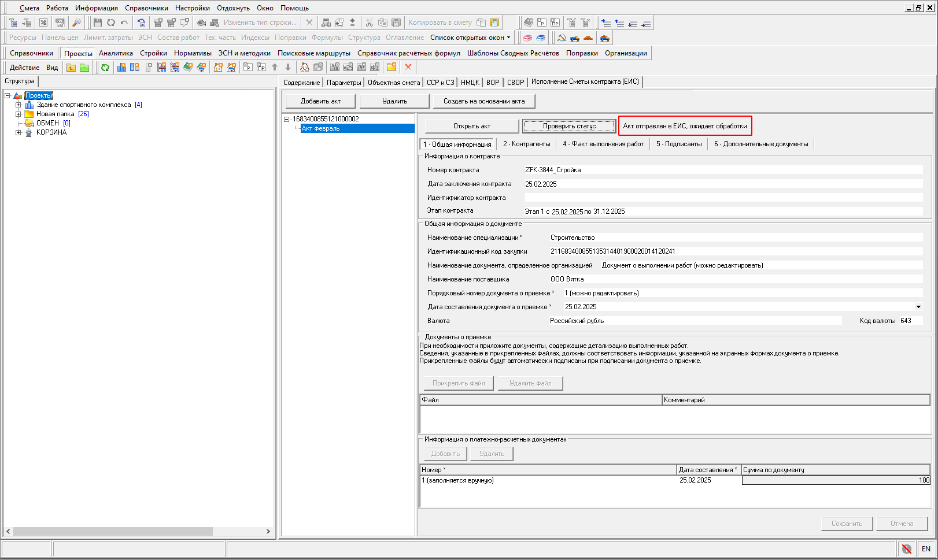The image size is (938, 560).
Task: Click the Добавить акт button
Action: 320,101
